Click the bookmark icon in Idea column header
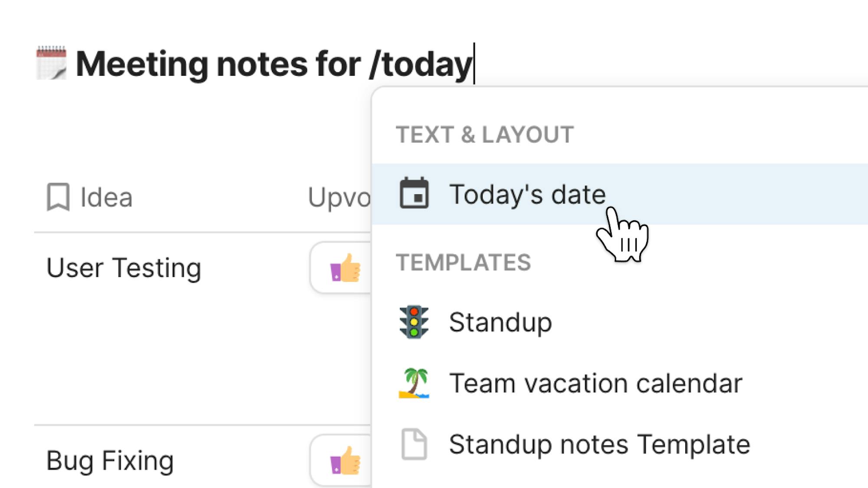This screenshot has height=488, width=868. [x=58, y=197]
